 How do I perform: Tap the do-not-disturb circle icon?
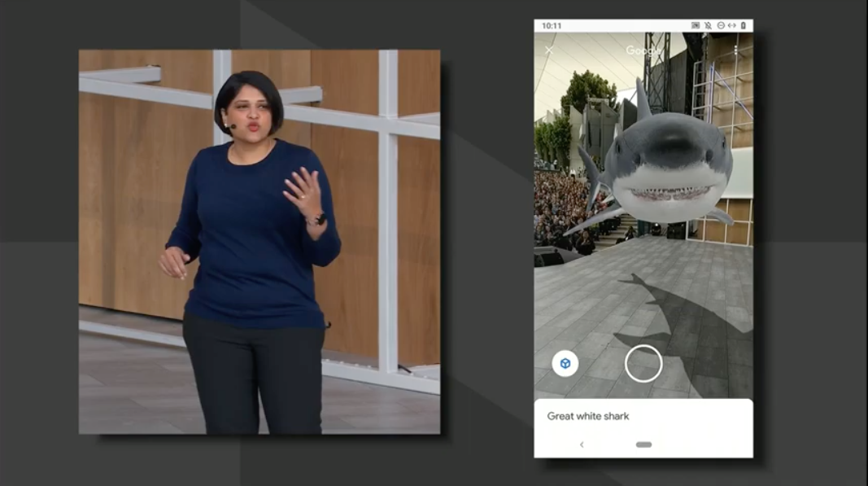coord(721,25)
